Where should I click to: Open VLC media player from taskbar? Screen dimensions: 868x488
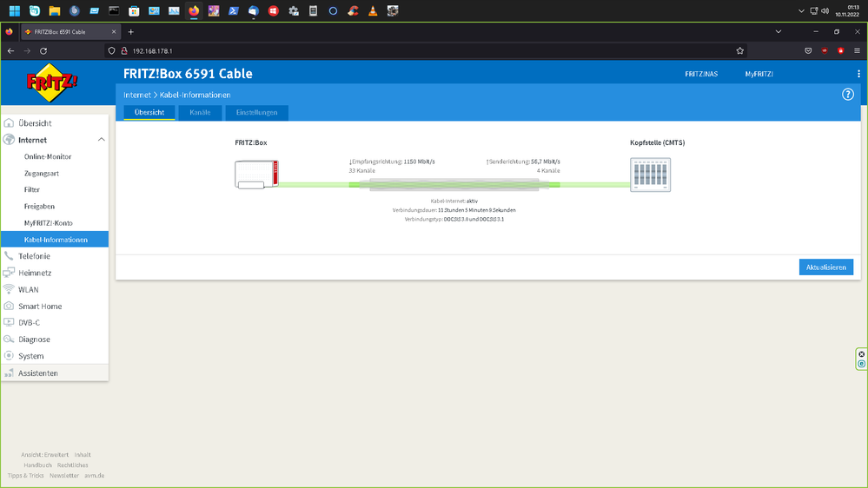pos(373,10)
